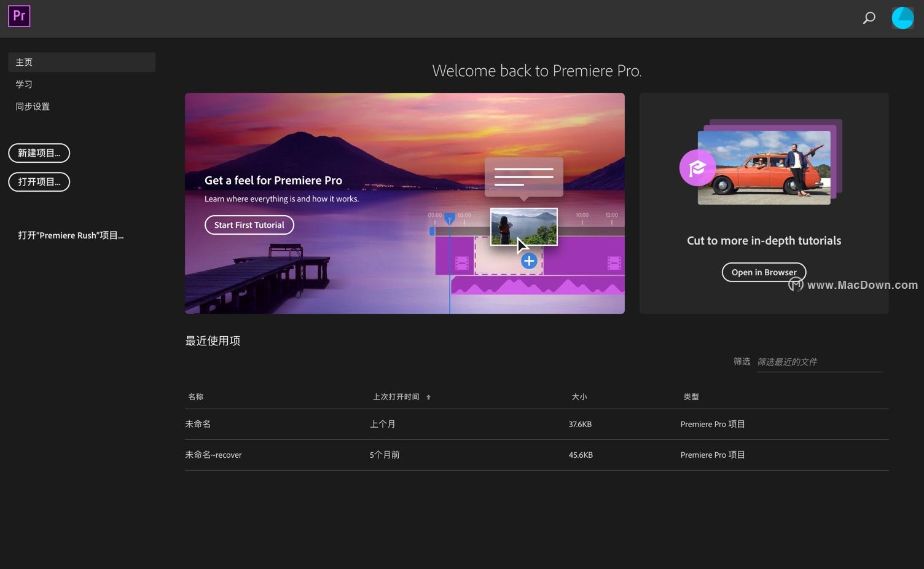This screenshot has height=569, width=924.
Task: Click the sunset lake tutorial banner
Action: pos(405,203)
